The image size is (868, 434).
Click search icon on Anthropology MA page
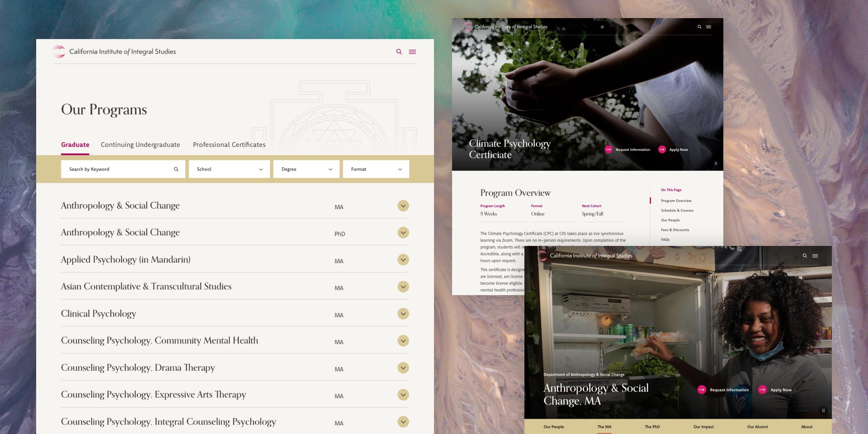[x=805, y=256]
